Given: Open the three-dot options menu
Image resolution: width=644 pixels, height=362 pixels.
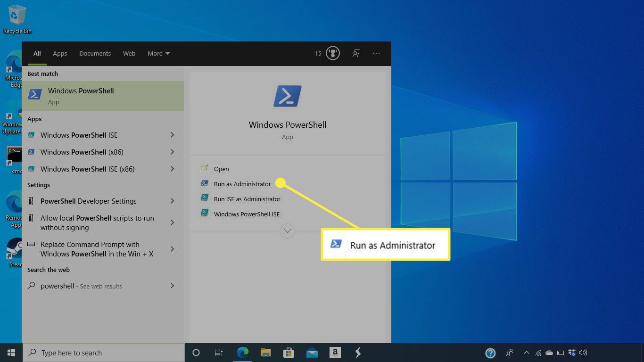Looking at the screenshot, I should [x=376, y=53].
